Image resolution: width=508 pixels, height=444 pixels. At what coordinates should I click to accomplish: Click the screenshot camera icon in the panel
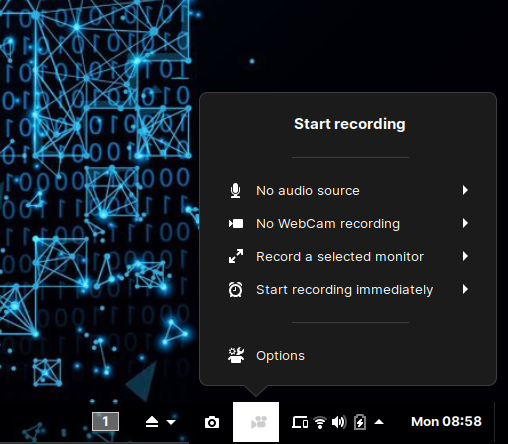pos(212,422)
